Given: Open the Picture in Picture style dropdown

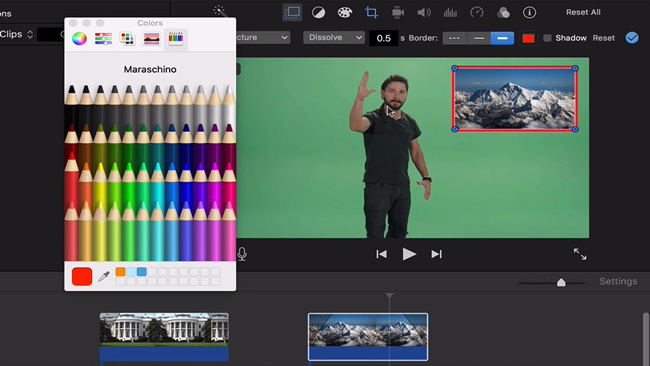Looking at the screenshot, I should coord(263,37).
